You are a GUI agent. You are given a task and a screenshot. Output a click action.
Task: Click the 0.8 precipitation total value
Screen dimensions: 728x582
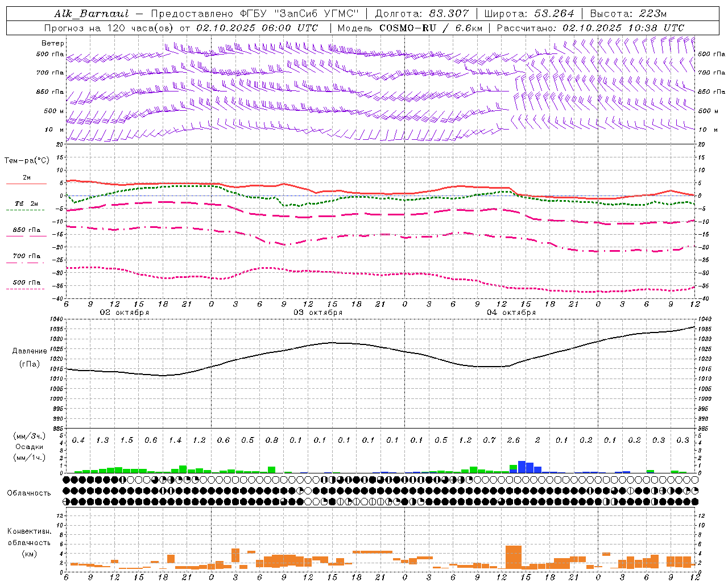(272, 440)
